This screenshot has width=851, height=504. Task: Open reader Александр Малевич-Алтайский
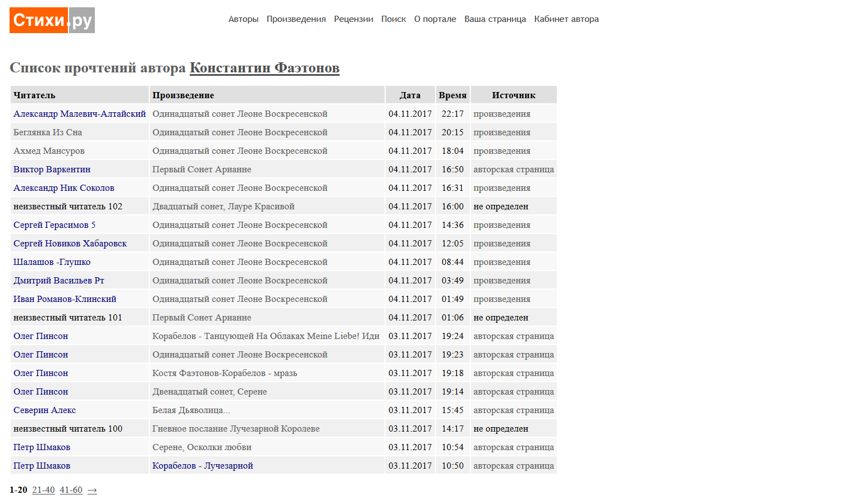[80, 114]
